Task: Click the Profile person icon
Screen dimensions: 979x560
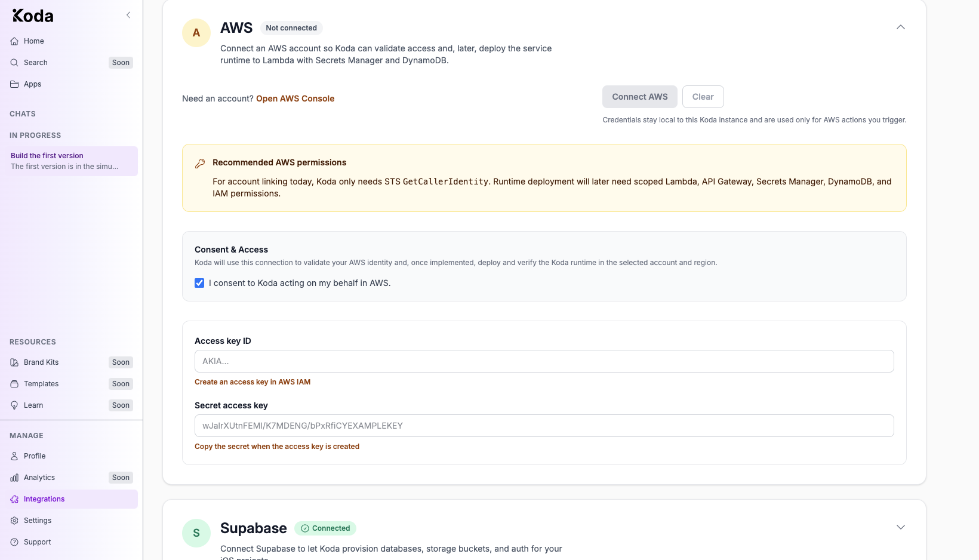Action: 14,456
